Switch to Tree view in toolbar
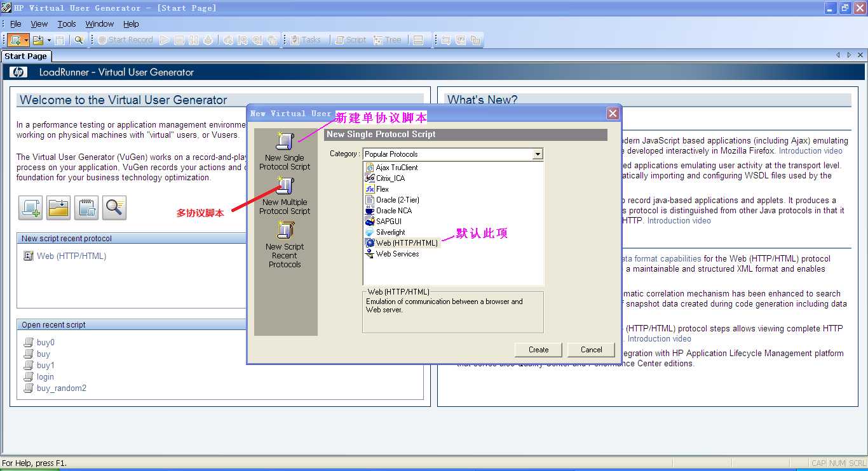This screenshot has width=868, height=471. [388, 40]
